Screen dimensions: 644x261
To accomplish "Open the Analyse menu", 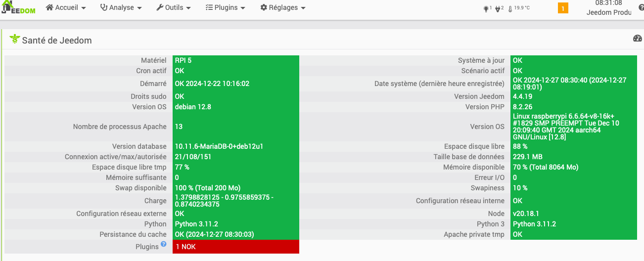I will coord(121,8).
